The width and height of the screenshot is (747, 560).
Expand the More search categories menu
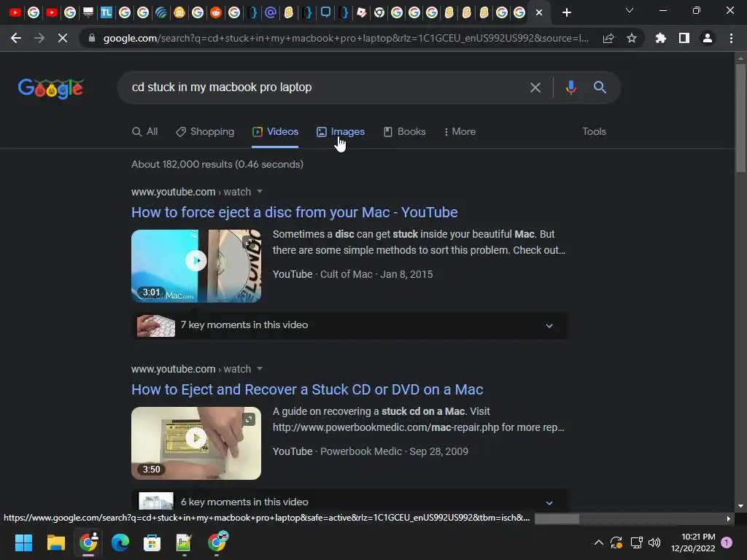click(460, 132)
